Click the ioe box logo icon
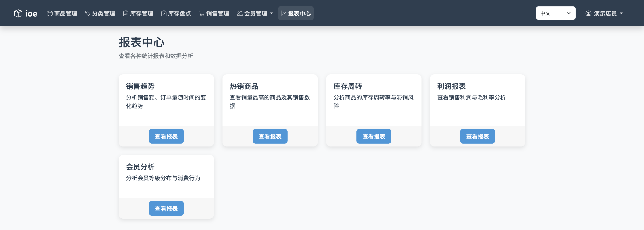 (18, 13)
